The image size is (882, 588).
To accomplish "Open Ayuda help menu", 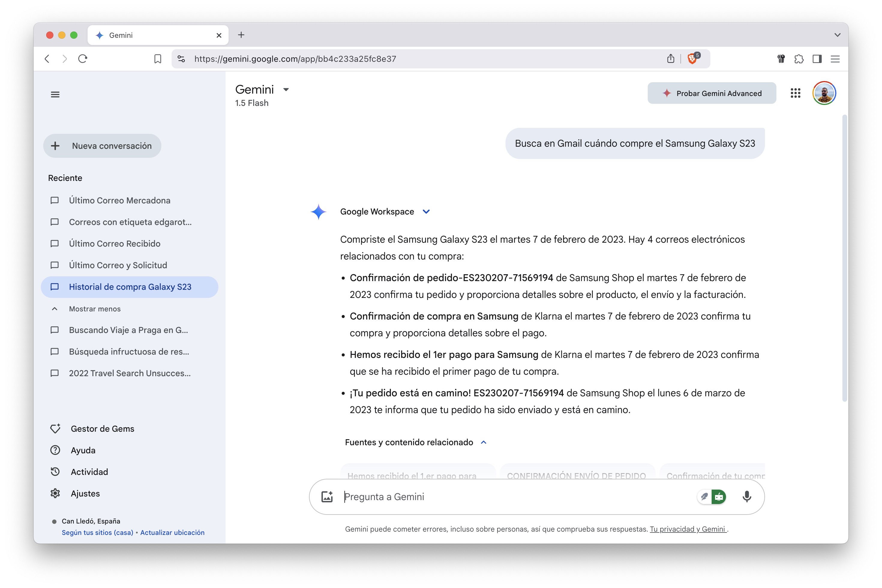I will tap(73, 450).
